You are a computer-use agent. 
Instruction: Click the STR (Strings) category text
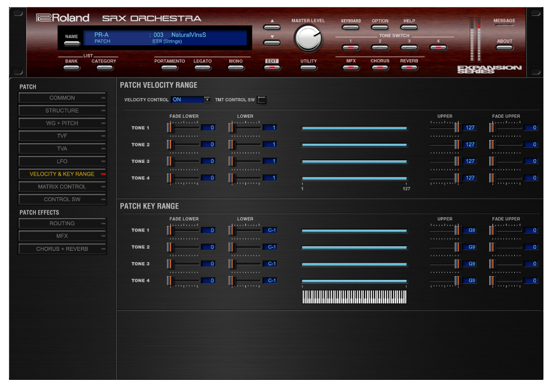[167, 41]
